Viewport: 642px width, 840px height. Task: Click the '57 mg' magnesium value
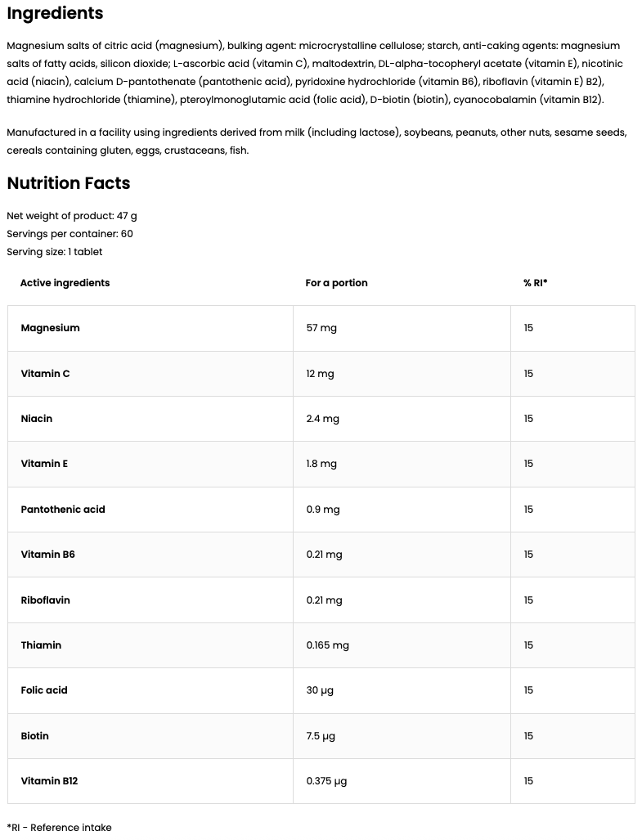[x=321, y=328]
